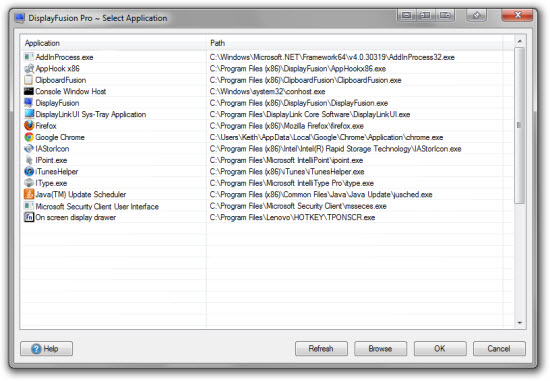
Task: Select the Java(TM) Update Scheduler name
Action: (x=81, y=194)
